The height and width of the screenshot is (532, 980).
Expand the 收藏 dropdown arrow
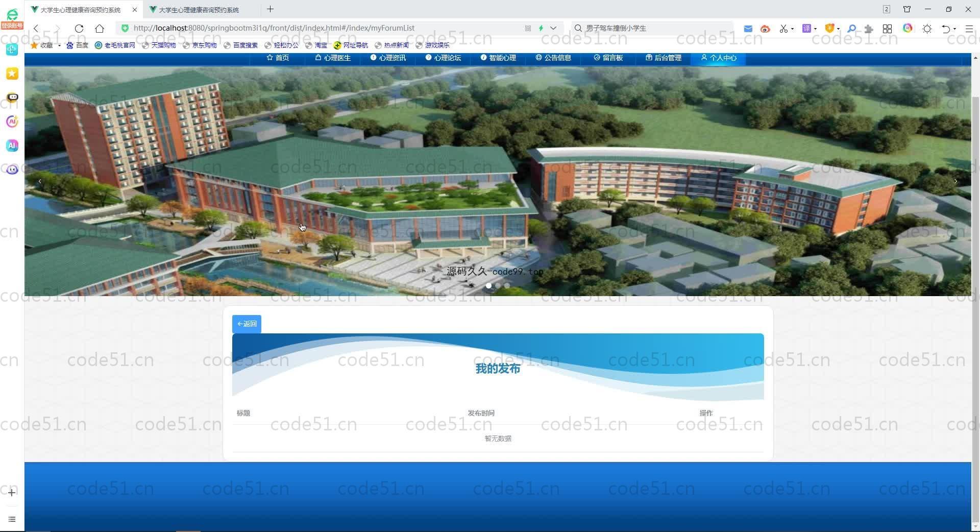click(59, 45)
